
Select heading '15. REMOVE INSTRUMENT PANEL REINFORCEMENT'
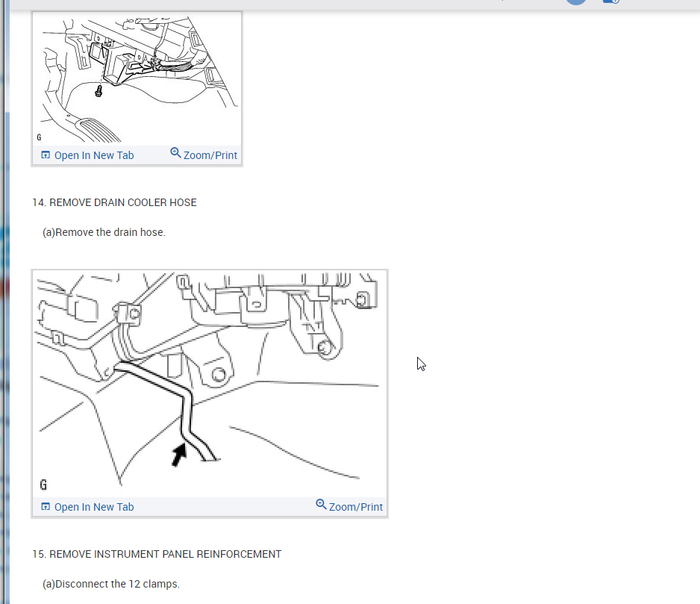click(x=157, y=554)
